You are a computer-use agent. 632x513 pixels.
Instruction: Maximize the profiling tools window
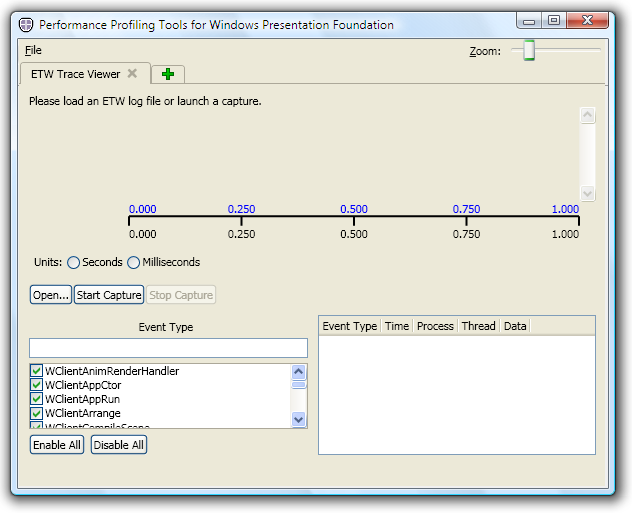tap(554, 21)
